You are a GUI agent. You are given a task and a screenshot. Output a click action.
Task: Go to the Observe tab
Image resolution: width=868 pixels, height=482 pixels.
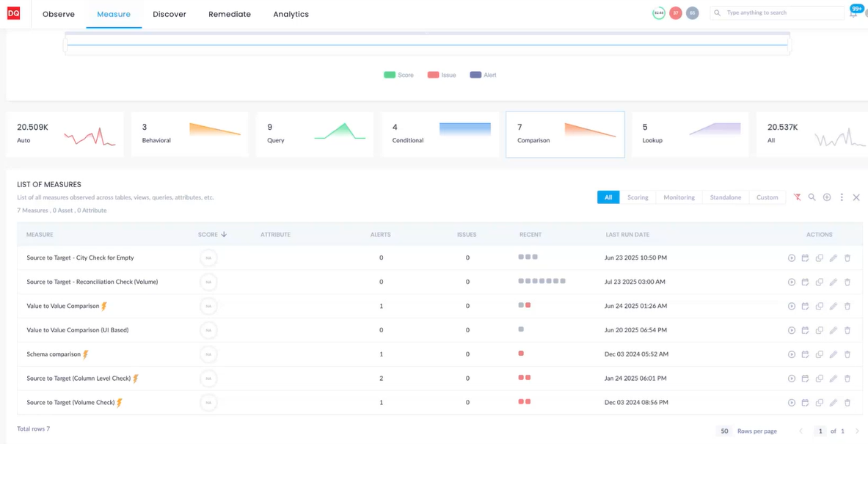tap(59, 15)
